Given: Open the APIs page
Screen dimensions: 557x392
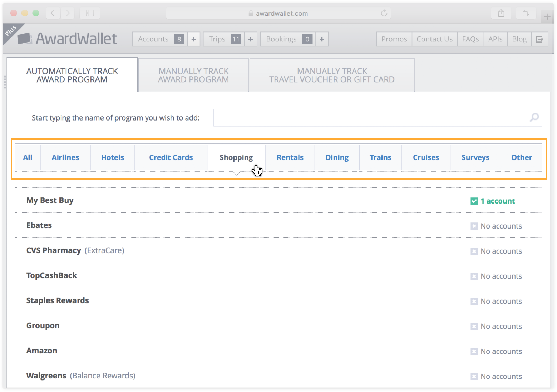Looking at the screenshot, I should [x=495, y=39].
